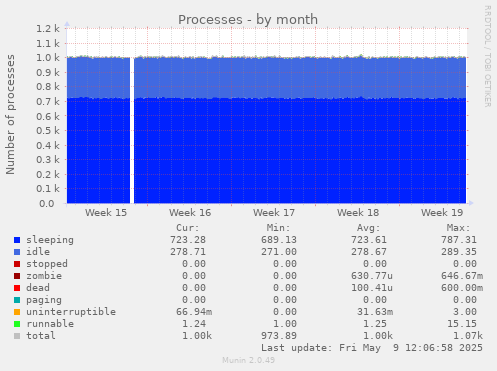Click the '0.0' y-axis value
497x371 pixels.
47,203
